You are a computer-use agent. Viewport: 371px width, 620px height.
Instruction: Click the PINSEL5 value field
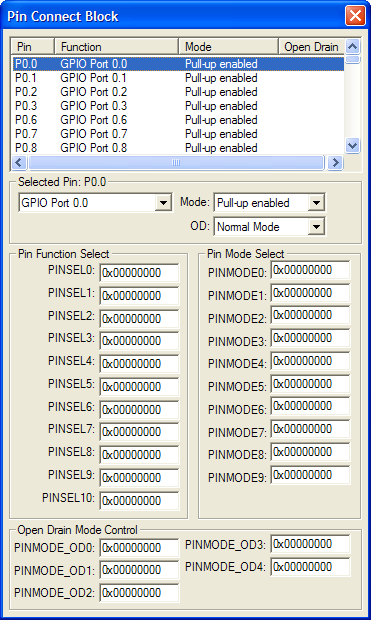139,386
